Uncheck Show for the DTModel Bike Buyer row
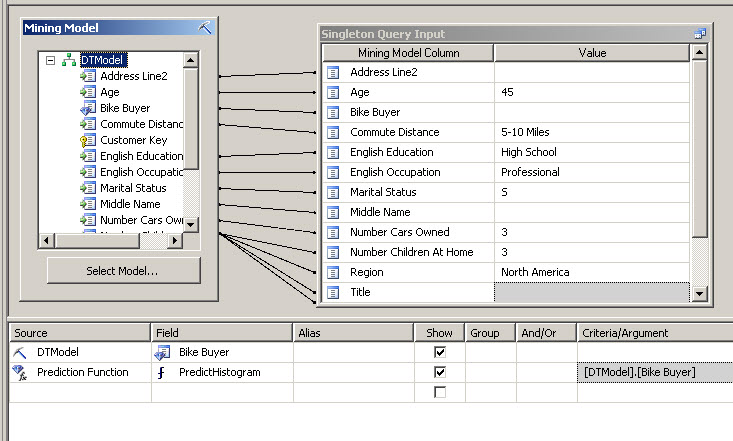Image resolution: width=733 pixels, height=441 pixels. [x=440, y=352]
